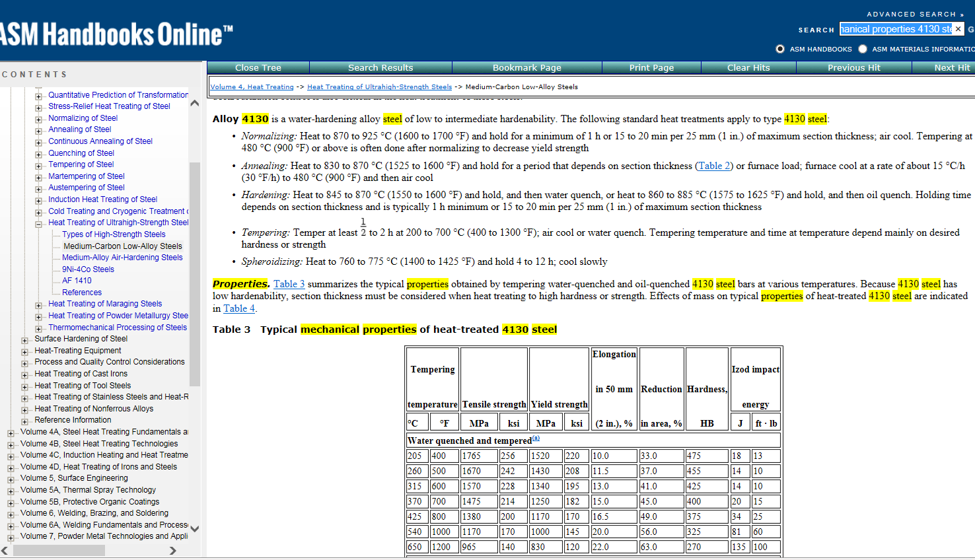The height and width of the screenshot is (560, 975).
Task: Open Volume 6, Welding, Brazing, and Soldering
Action: [94, 513]
